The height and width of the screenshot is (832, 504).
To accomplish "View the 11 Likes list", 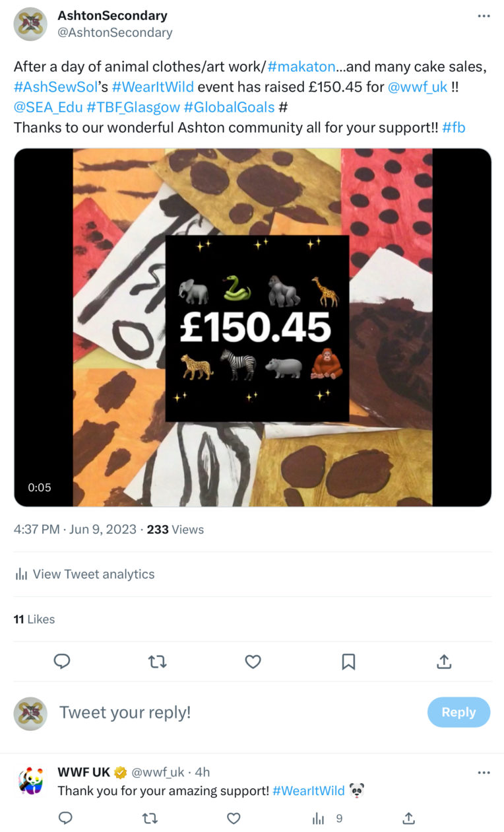I will 34,619.
